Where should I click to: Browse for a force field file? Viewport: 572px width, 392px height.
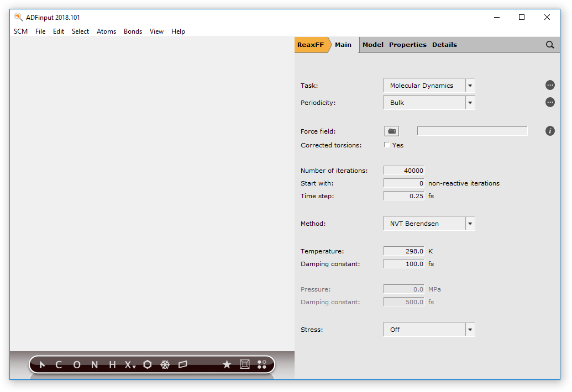tap(391, 131)
